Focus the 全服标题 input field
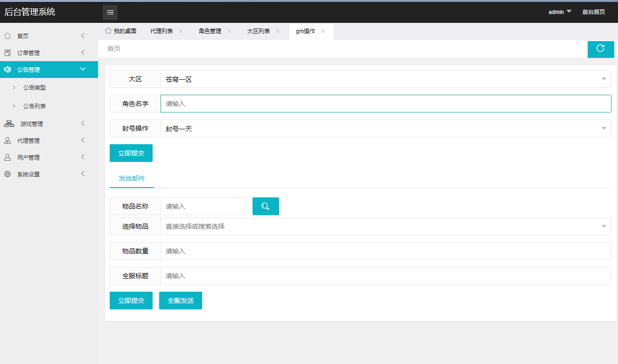Viewport: 618px width, 364px height. click(386, 276)
